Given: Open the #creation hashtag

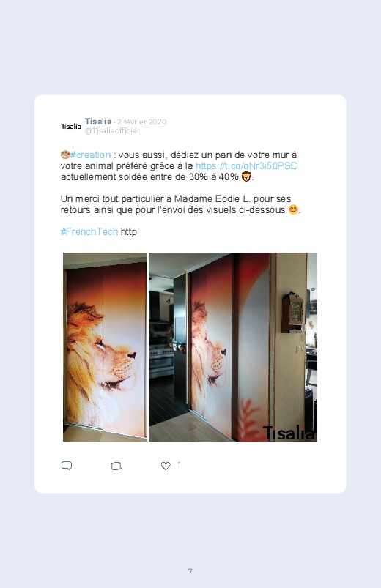Looking at the screenshot, I should (x=90, y=155).
